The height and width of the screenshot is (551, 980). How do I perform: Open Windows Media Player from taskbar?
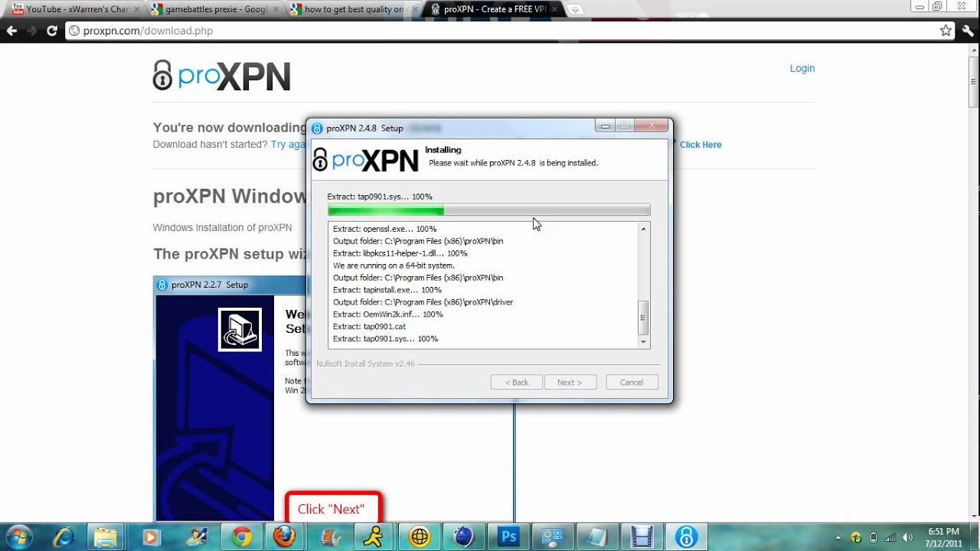[x=150, y=537]
